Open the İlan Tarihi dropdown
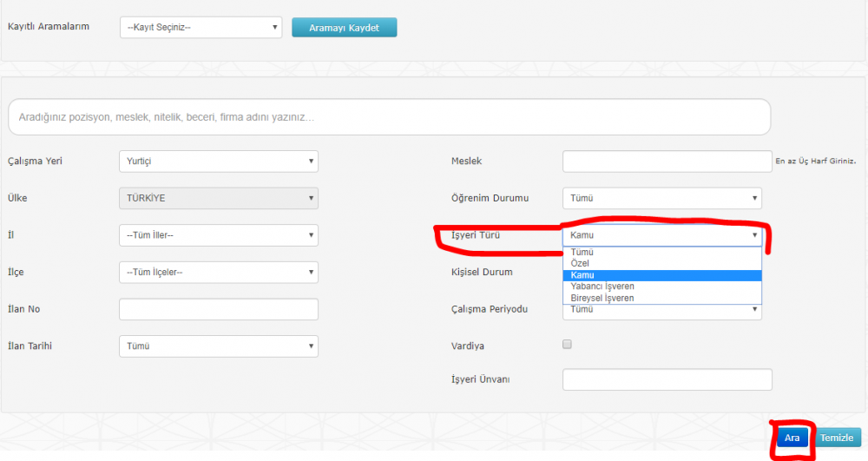This screenshot has width=868, height=461. click(218, 346)
